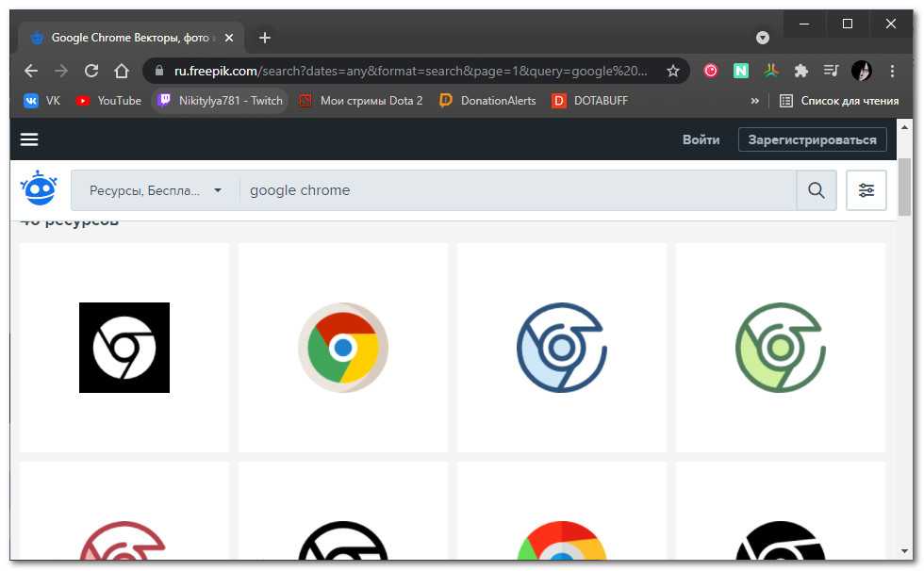The height and width of the screenshot is (571, 924).
Task: Select the colorful Google Chrome logo thumbnail
Action: [343, 348]
